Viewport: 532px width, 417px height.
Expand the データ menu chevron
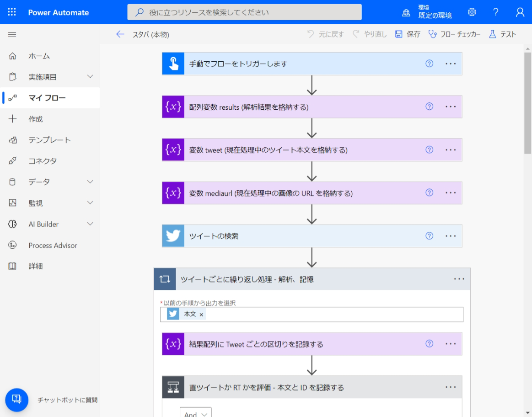(90, 182)
